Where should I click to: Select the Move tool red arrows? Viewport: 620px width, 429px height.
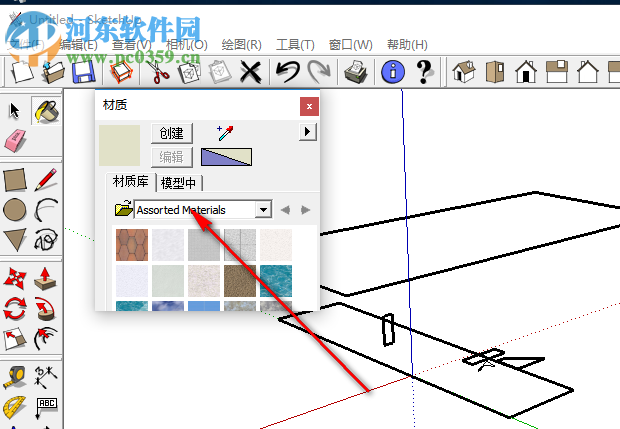point(15,278)
